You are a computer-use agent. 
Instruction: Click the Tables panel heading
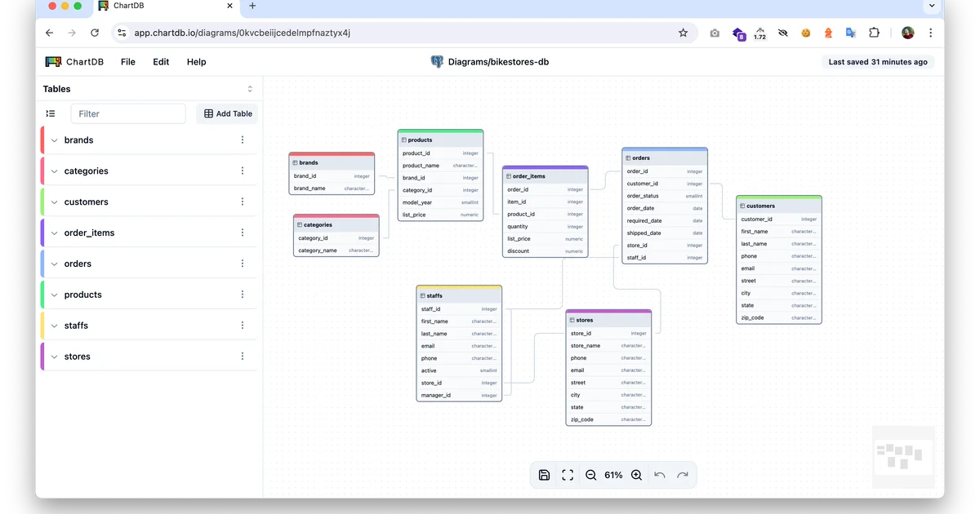click(56, 89)
